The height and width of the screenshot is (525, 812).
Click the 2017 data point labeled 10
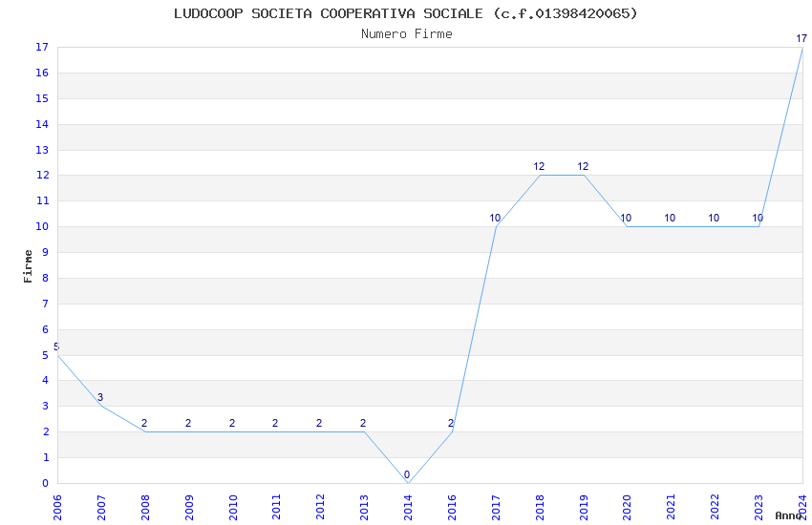496,226
